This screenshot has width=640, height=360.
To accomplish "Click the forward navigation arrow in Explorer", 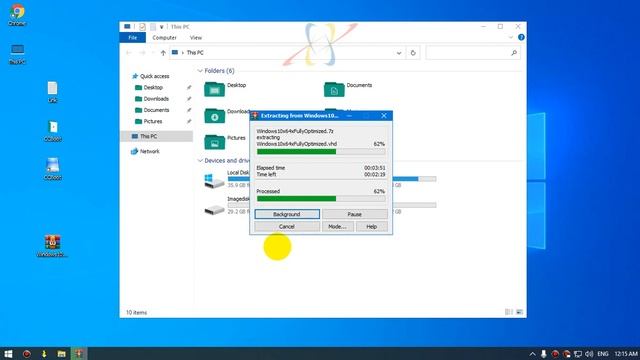I will (142, 53).
